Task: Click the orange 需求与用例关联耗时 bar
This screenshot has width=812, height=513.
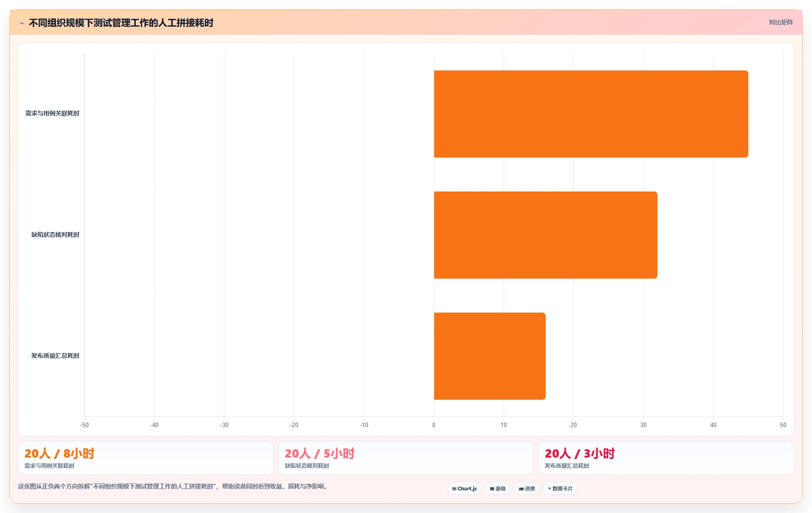Action: coord(591,114)
